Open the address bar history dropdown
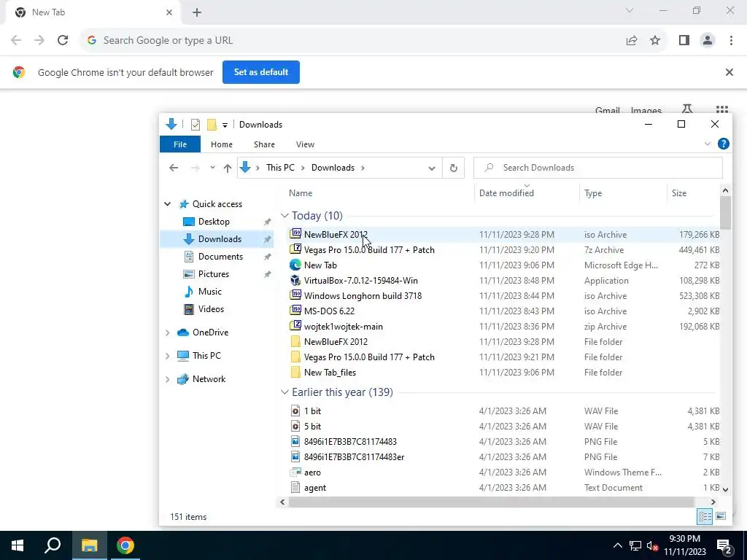Viewport: 747px width, 560px height. click(x=432, y=168)
